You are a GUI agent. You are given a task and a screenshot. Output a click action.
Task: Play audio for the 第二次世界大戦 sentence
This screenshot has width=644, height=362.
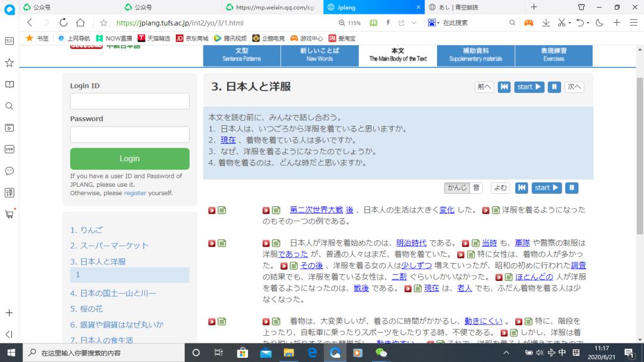(265, 210)
